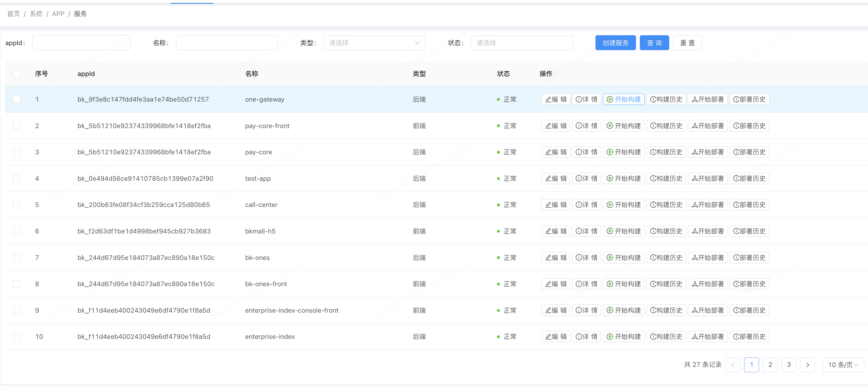Open the 类型 filter dropdown
This screenshot has width=868, height=386.
tap(374, 43)
